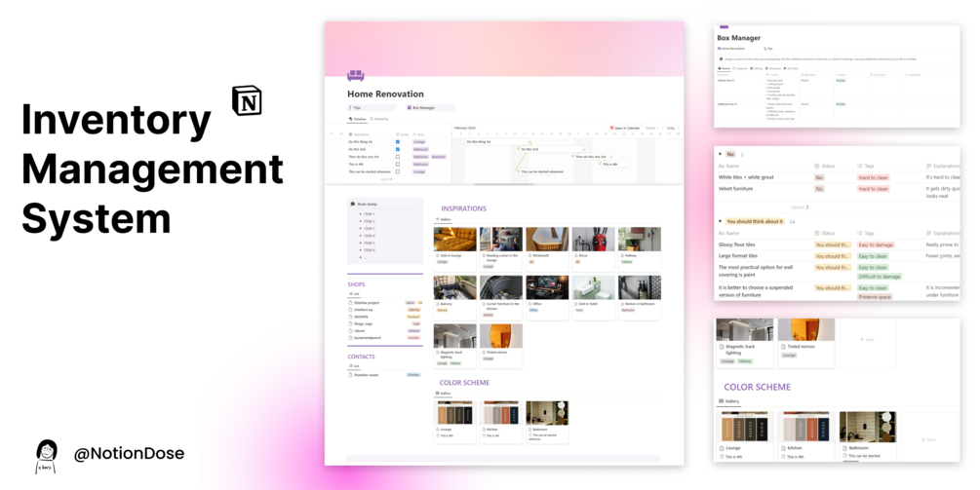Collapse the "No" group triangle
The width and height of the screenshot is (980, 490).
click(720, 154)
